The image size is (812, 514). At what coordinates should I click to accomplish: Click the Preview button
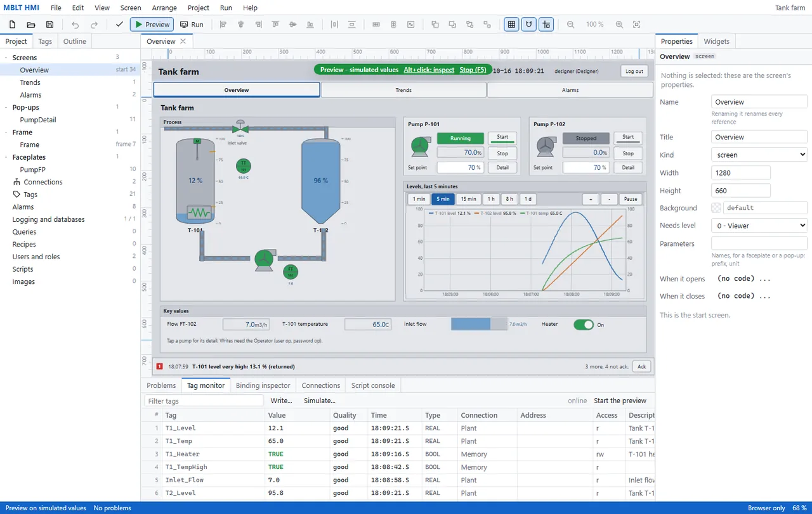152,25
